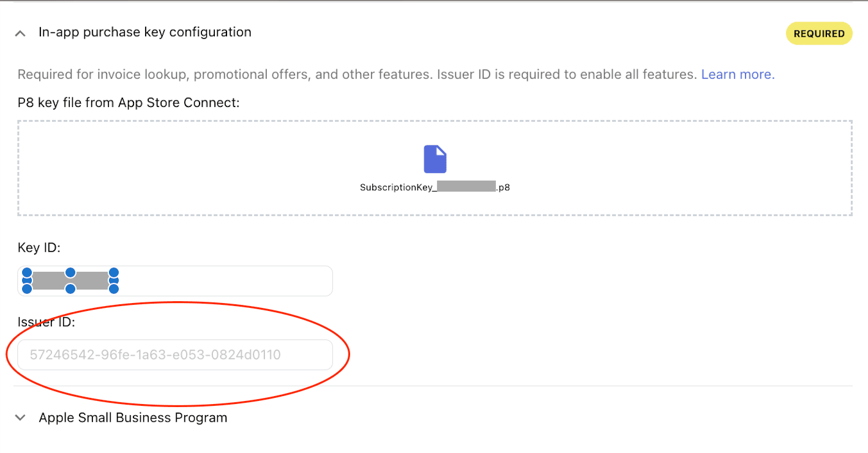Click the top-middle handle on gray box
Screen dimensions: 868x453
pos(70,272)
